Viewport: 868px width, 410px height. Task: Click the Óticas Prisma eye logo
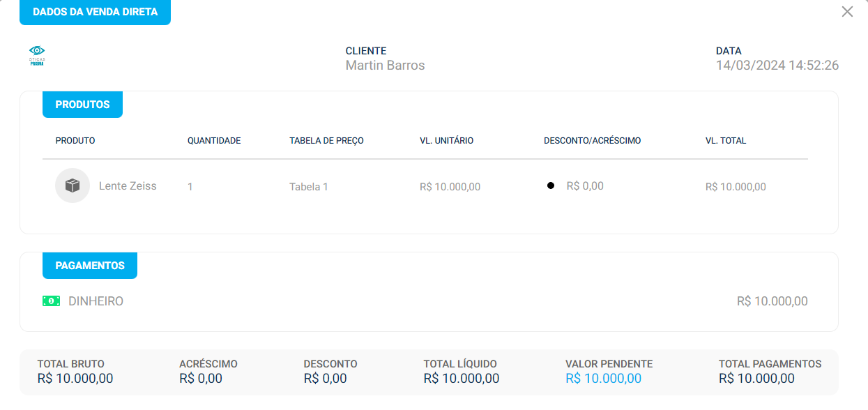pyautogui.click(x=37, y=55)
